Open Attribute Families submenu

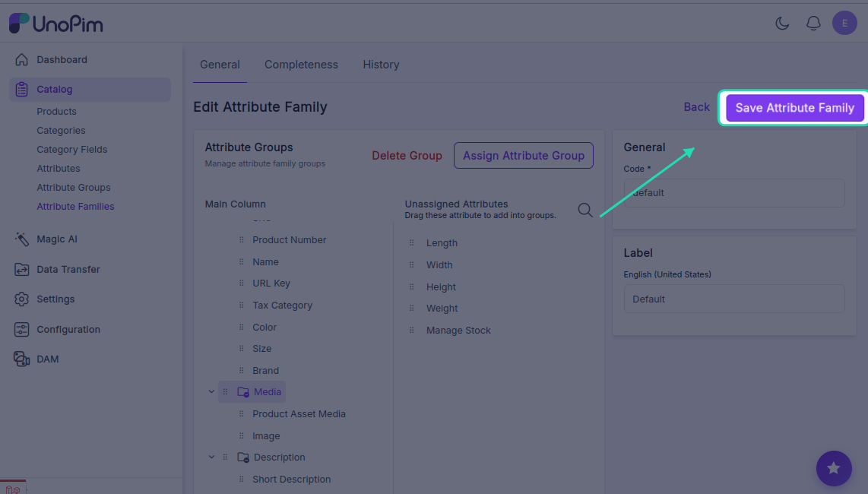tap(75, 206)
